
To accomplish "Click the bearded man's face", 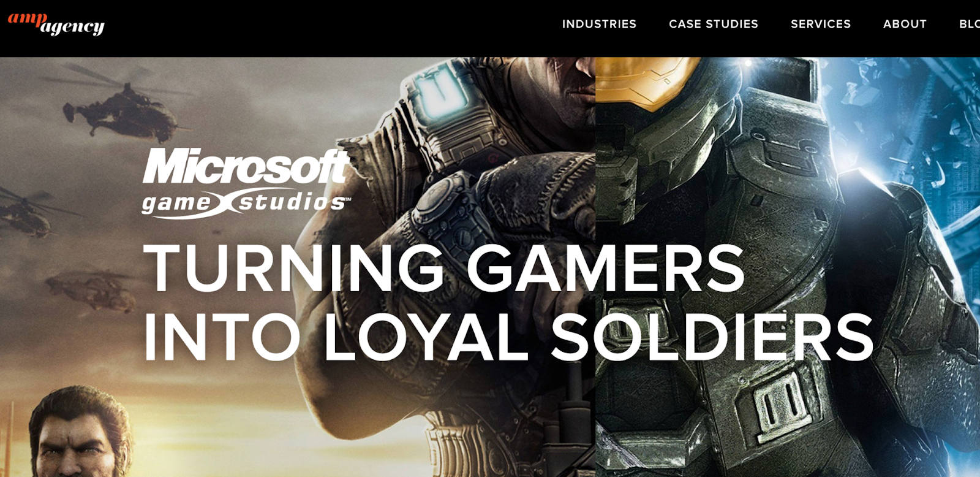I will pyautogui.click(x=78, y=439).
